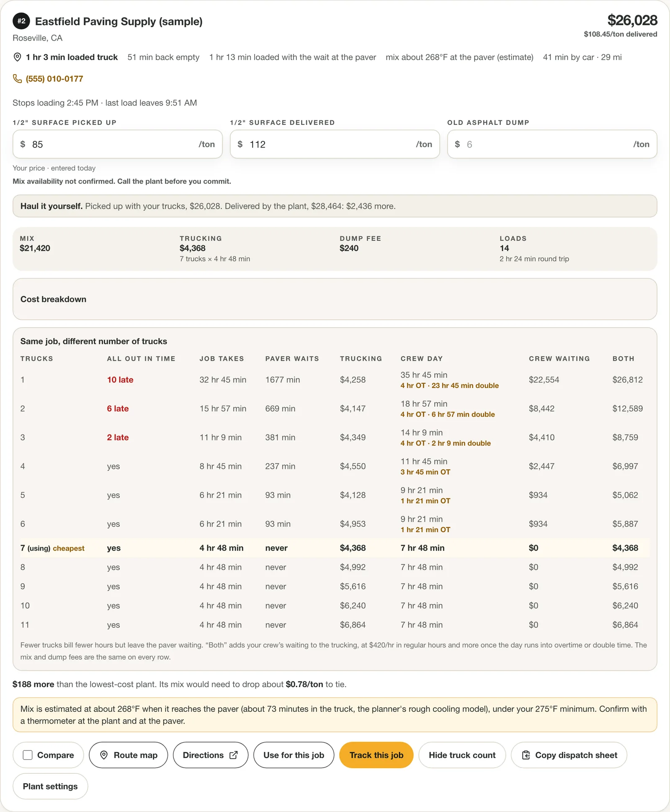This screenshot has width=670, height=812.
Task: Click the external link icon in Directions
Action: (234, 755)
